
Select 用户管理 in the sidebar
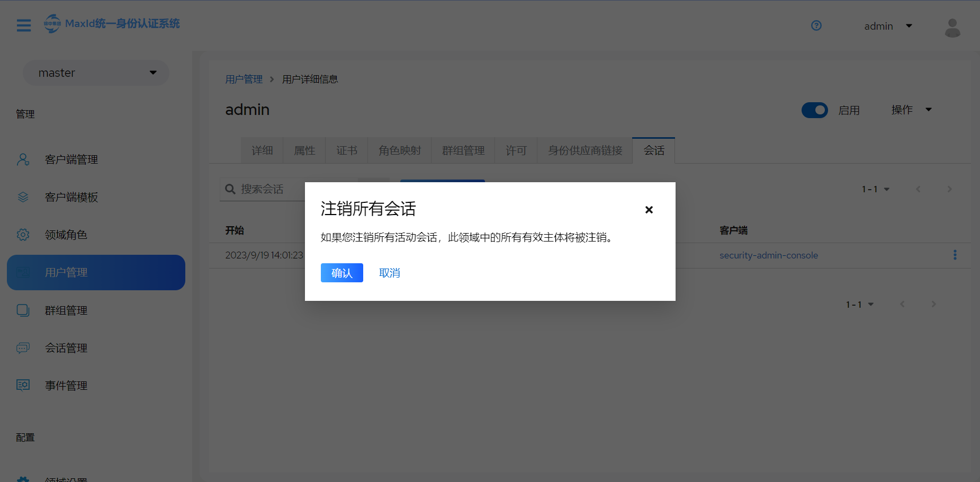(x=96, y=272)
